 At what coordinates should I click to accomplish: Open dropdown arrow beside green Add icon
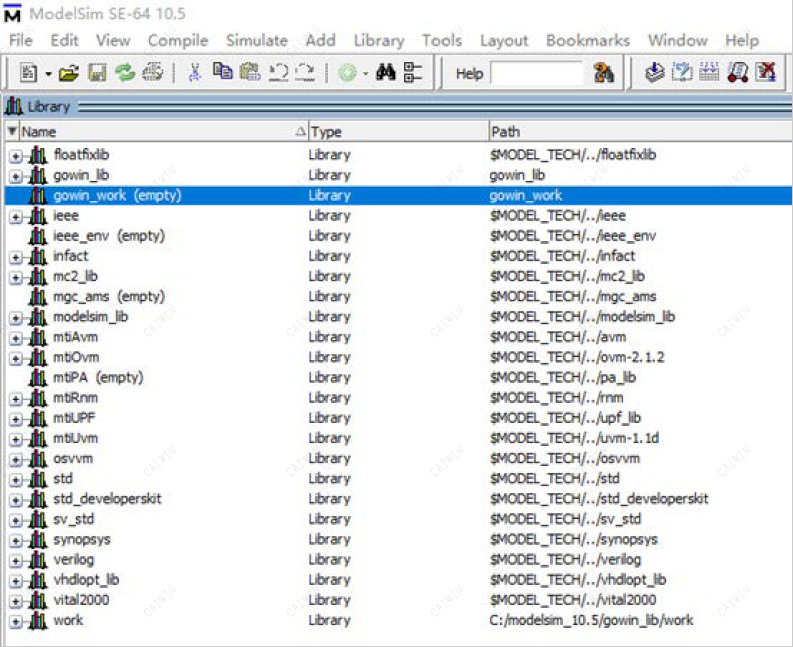365,74
